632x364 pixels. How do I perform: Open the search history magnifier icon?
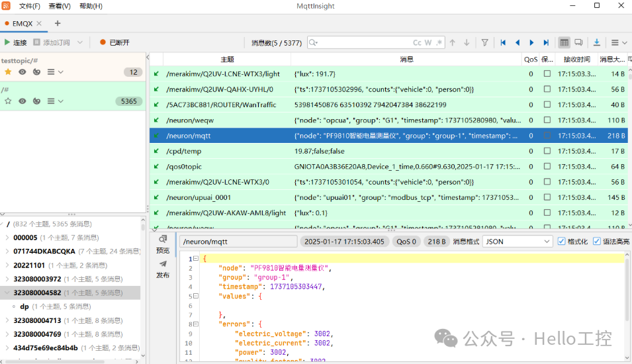point(313,42)
